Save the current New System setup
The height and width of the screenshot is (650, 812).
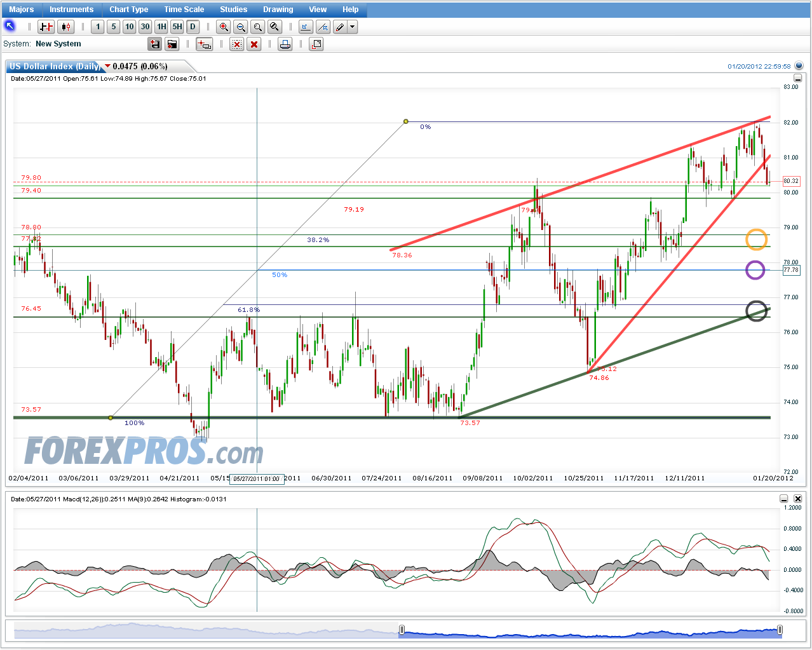pos(156,43)
